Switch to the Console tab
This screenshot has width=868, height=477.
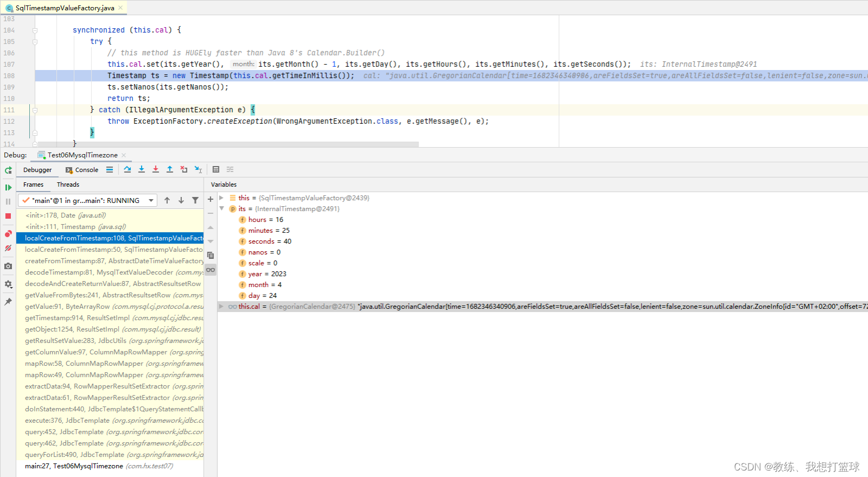click(x=82, y=170)
